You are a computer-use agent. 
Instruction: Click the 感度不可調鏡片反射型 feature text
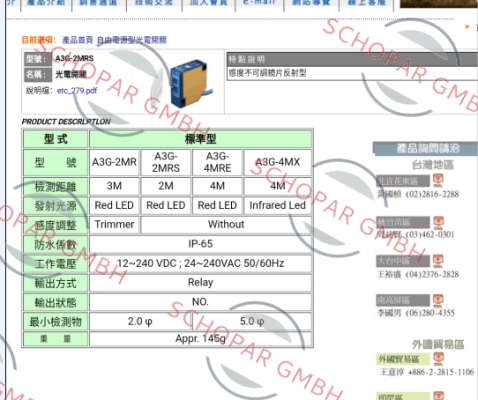click(x=267, y=73)
